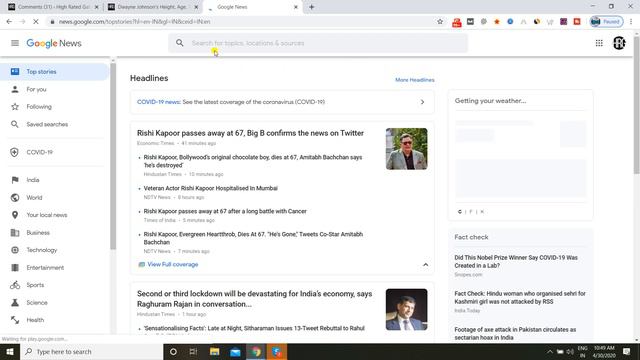Click the Paused profile button
640x360 pixels.
[x=607, y=22]
